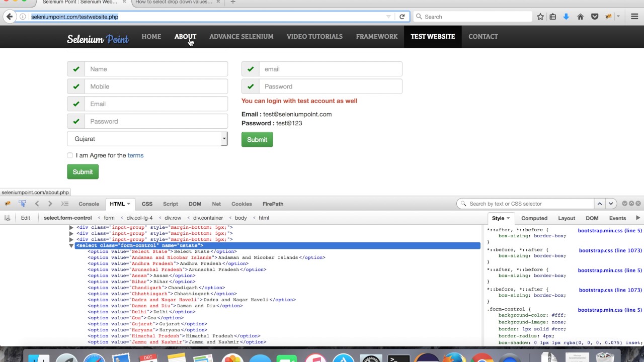Open the Net panel tab
Screen dimensions: 644x362
coord(216,204)
